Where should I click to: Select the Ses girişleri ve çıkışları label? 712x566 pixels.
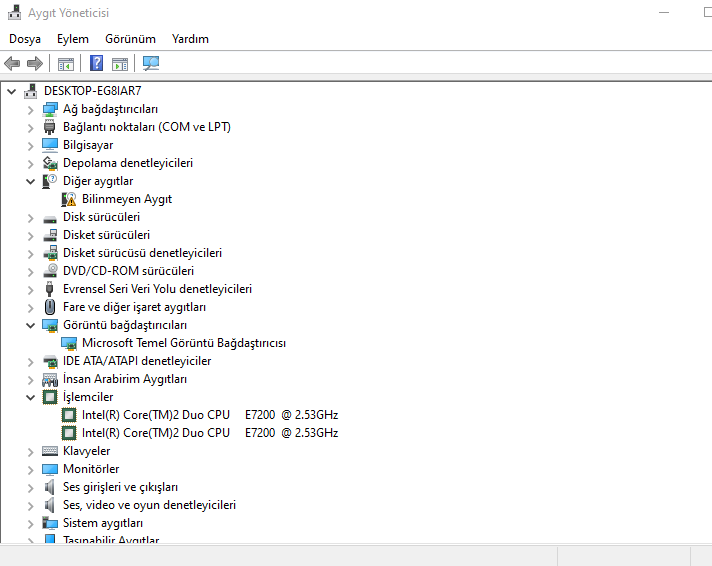(x=120, y=487)
